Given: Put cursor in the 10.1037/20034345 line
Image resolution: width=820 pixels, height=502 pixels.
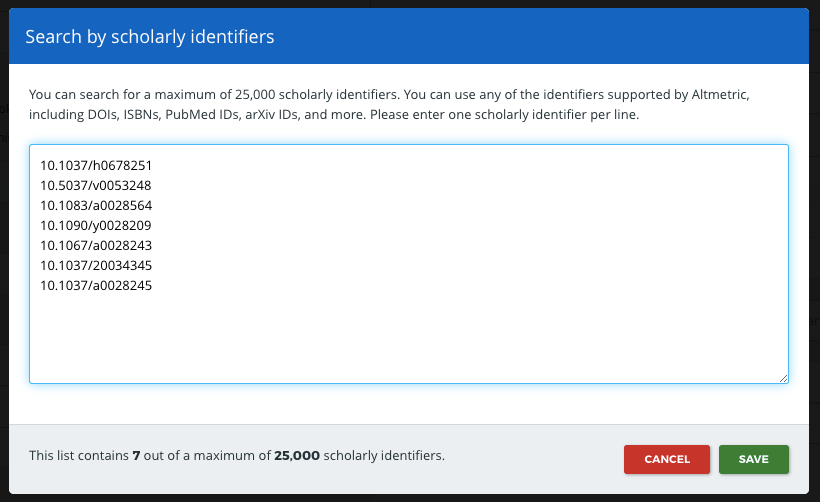Looking at the screenshot, I should [x=96, y=265].
